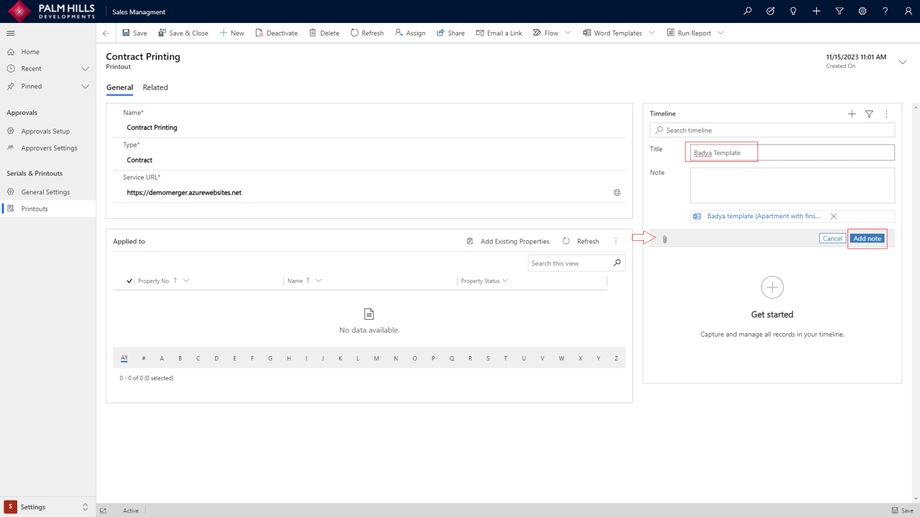The width and height of the screenshot is (920, 517).
Task: Expand the header chevron beside Created On
Action: pos(902,62)
